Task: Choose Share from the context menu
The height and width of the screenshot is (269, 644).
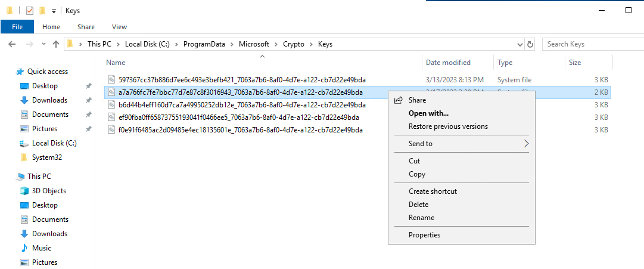Action: pos(462,100)
